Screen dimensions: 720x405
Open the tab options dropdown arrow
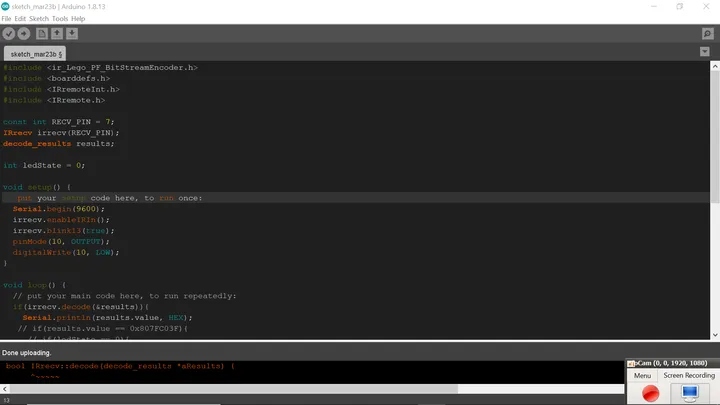click(x=705, y=52)
